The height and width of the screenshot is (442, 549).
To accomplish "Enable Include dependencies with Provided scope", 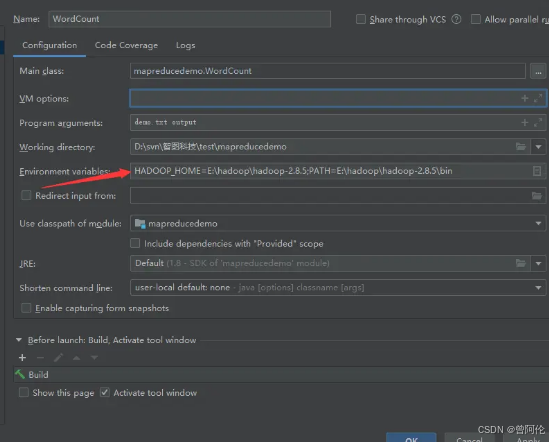I will point(135,243).
